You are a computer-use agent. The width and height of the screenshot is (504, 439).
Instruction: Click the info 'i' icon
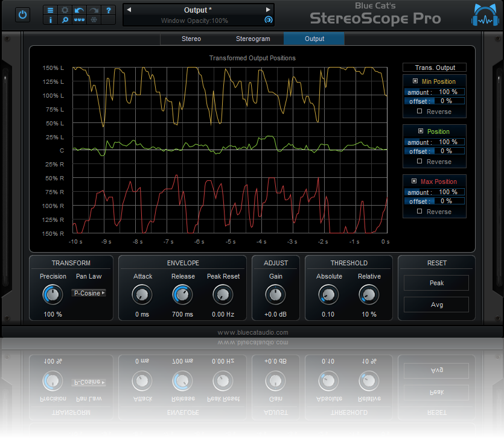click(x=51, y=20)
